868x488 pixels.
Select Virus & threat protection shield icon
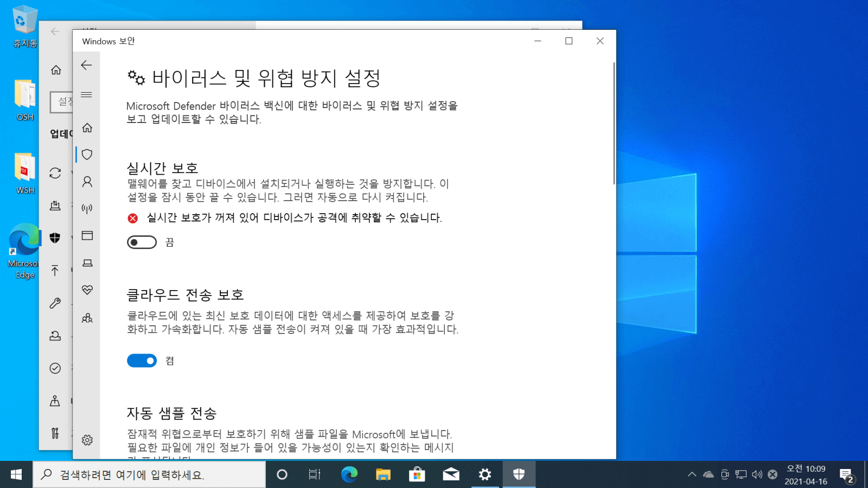tap(87, 155)
